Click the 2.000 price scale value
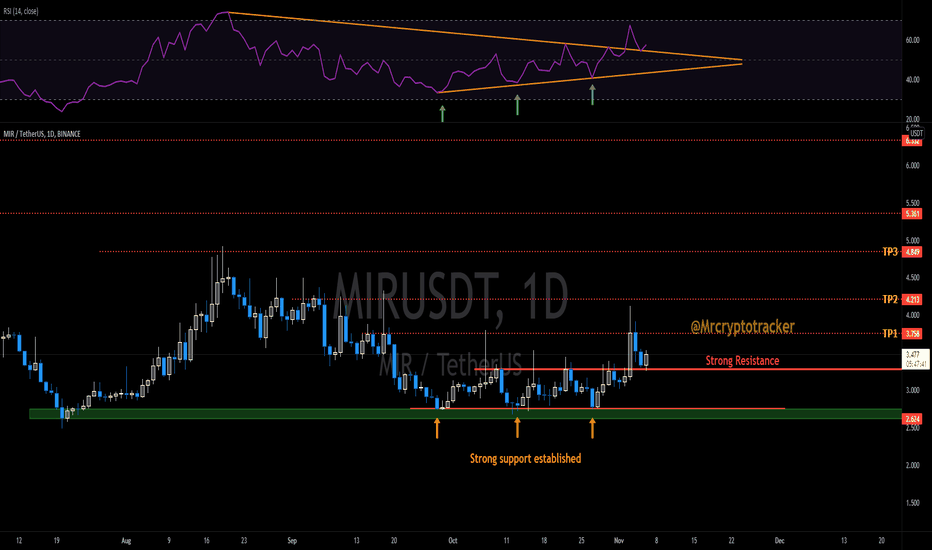 (x=912, y=466)
